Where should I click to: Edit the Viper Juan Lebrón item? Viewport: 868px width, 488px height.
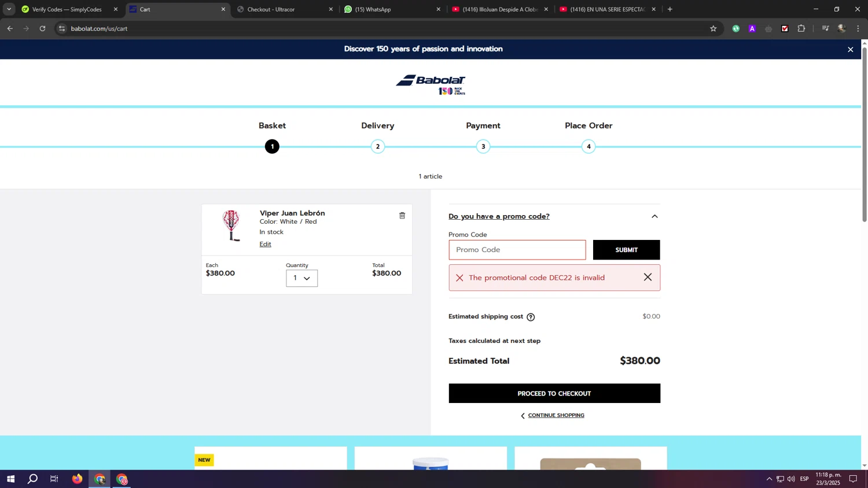click(265, 244)
